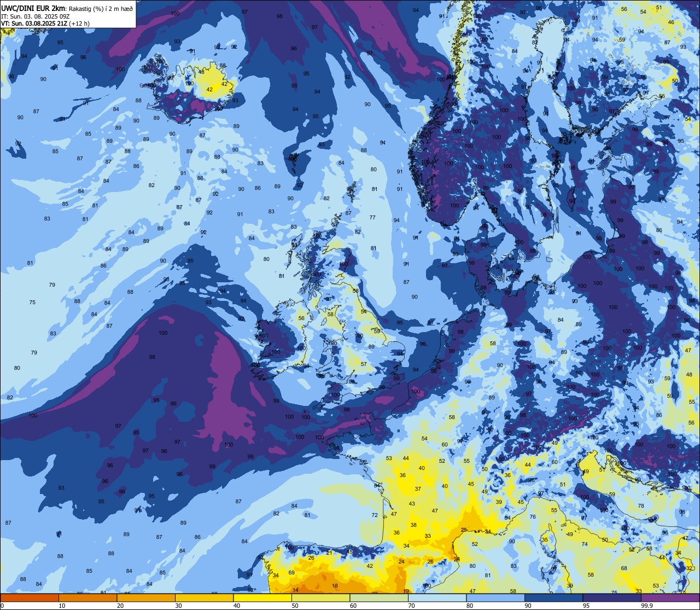Click the 60–70 pale green legend swatch
The height and width of the screenshot is (610, 700).
coord(379,597)
